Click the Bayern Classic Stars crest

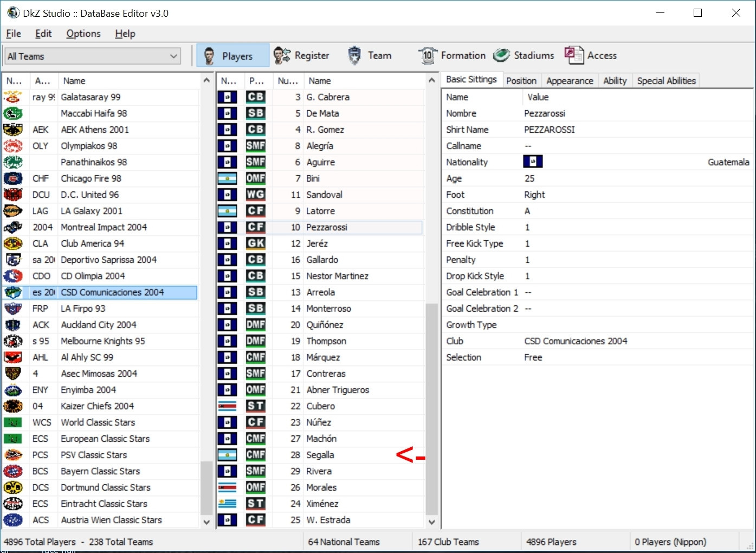pyautogui.click(x=13, y=471)
